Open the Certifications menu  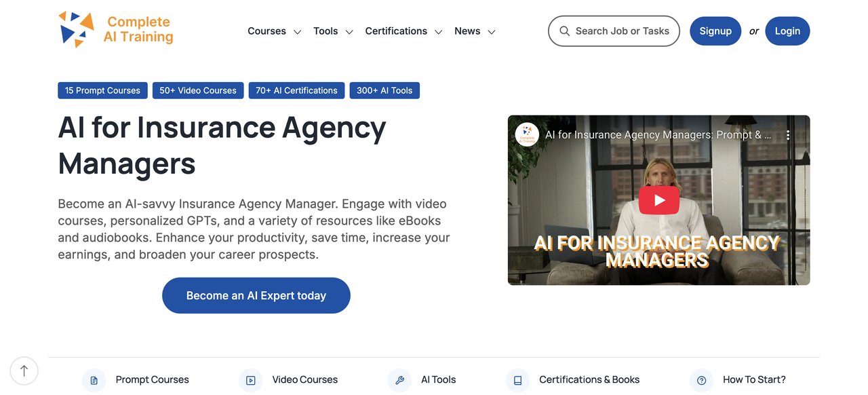[x=396, y=31]
